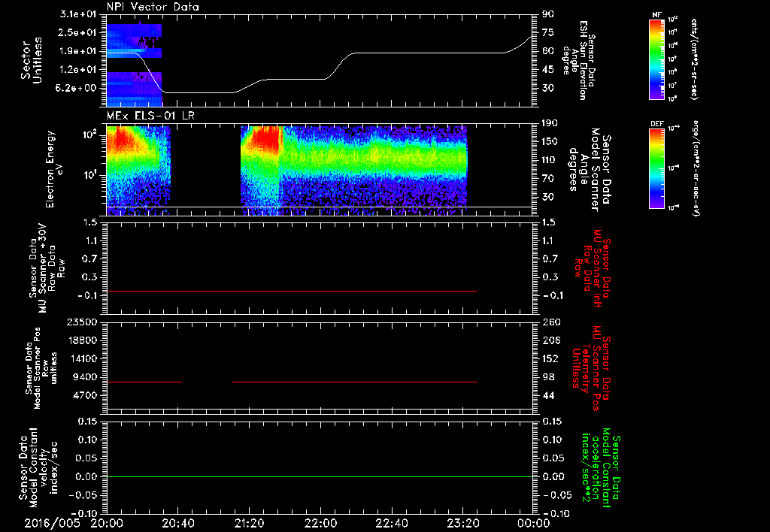The image size is (770, 532).
Task: Click the red MU Scanner +30V data line
Action: point(292,291)
